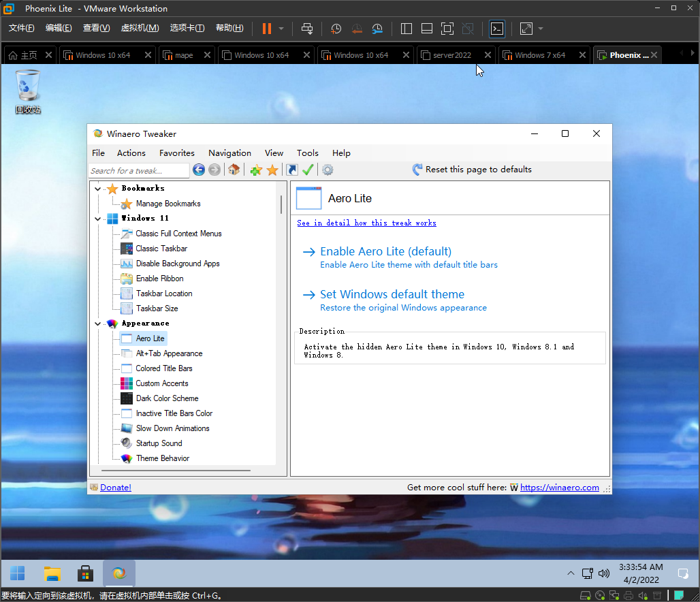Click Enable Aero Lite (default)
700x602 pixels.
(x=385, y=251)
